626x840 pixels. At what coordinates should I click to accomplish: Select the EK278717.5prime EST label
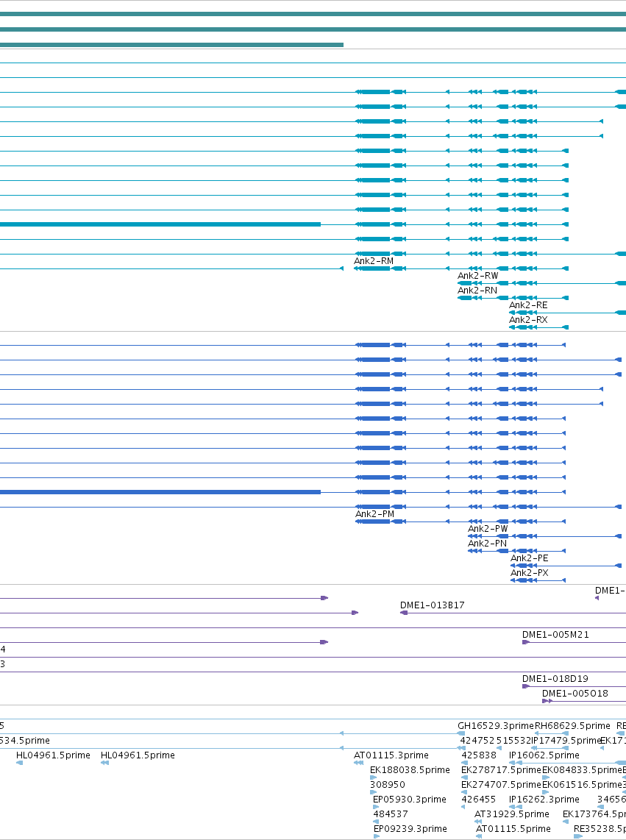tap(501, 770)
